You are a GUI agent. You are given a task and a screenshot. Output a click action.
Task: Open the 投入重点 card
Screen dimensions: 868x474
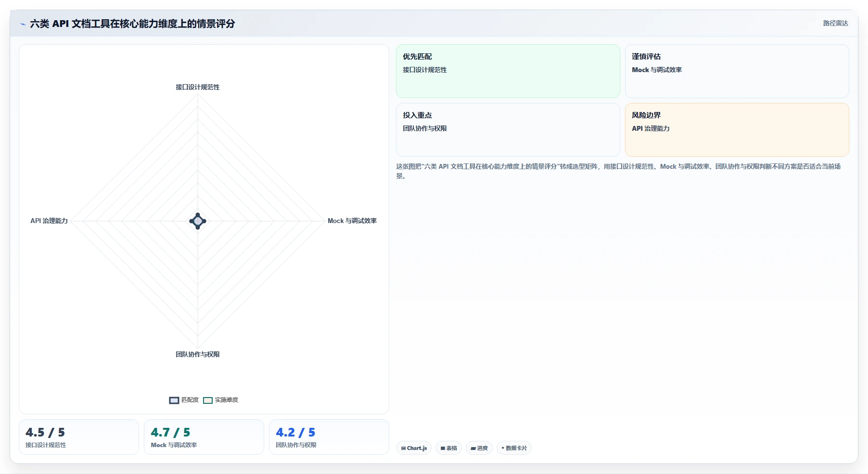(x=508, y=130)
